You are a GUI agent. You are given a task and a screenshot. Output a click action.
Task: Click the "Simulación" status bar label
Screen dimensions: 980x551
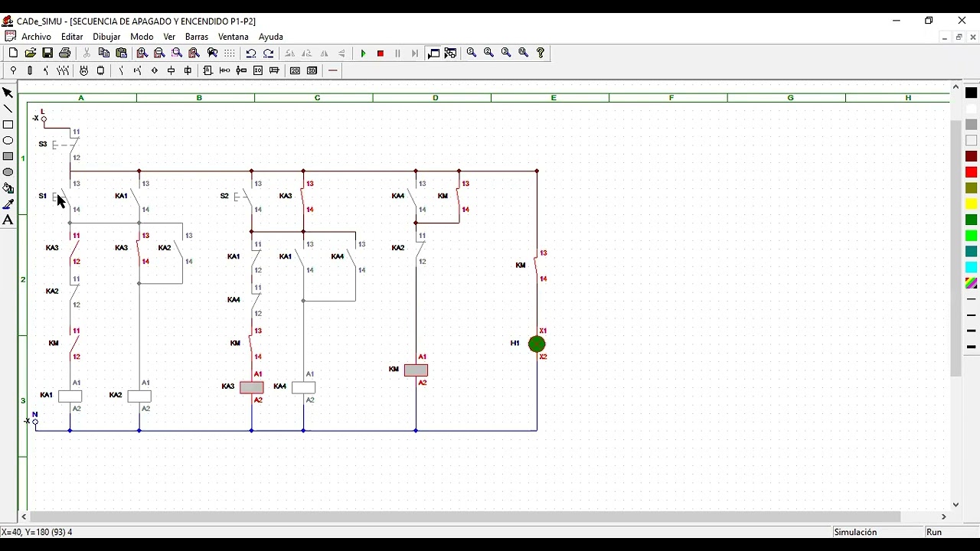[855, 532]
